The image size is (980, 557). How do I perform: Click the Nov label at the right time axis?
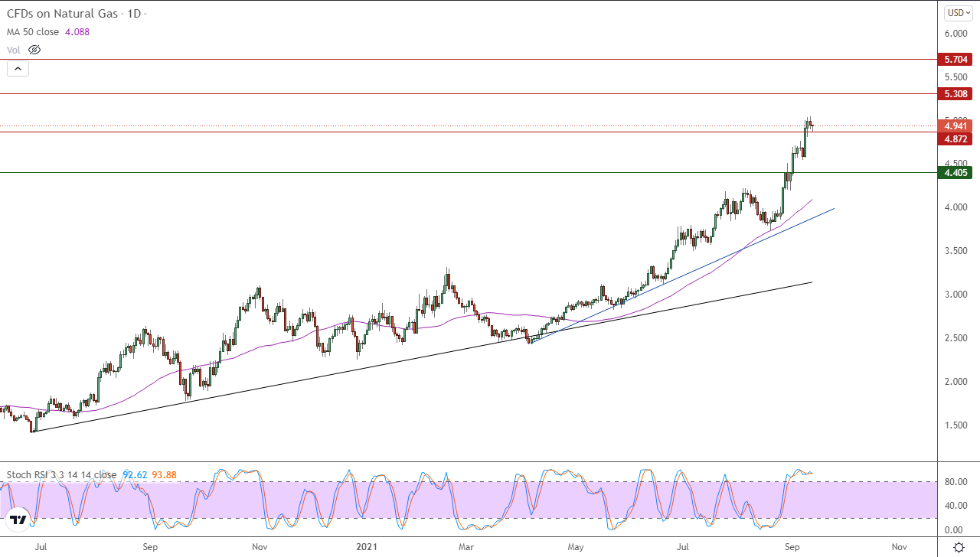tap(900, 547)
